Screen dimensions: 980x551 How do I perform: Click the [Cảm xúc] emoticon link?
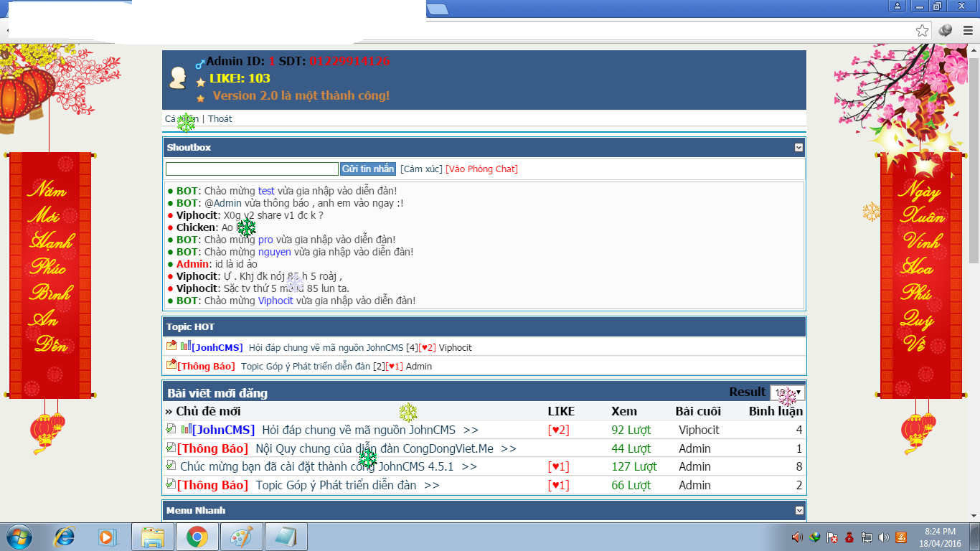(421, 169)
